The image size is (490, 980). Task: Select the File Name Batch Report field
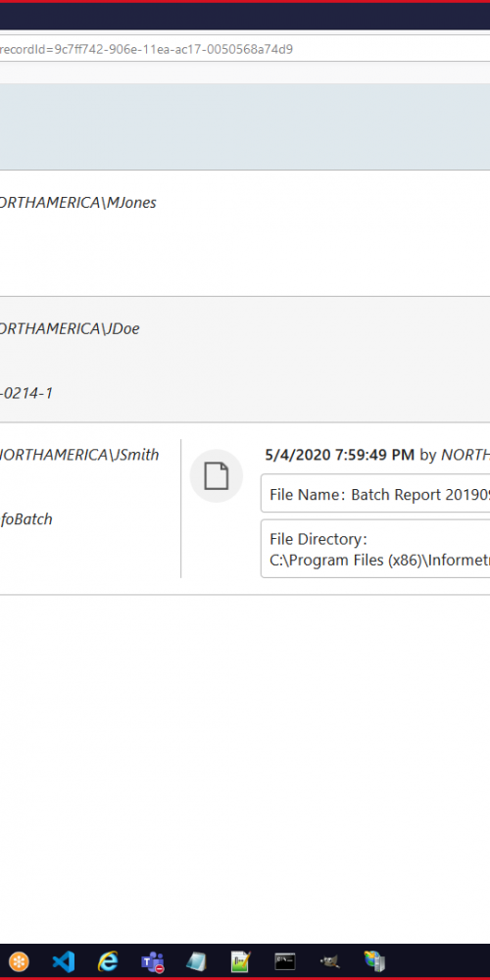click(375, 494)
